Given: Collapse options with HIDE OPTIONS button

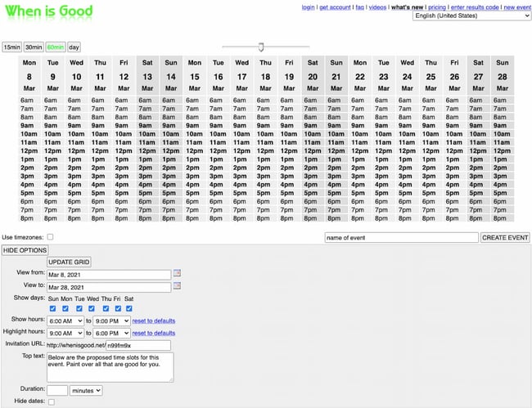Looking at the screenshot, I should (x=26, y=249).
